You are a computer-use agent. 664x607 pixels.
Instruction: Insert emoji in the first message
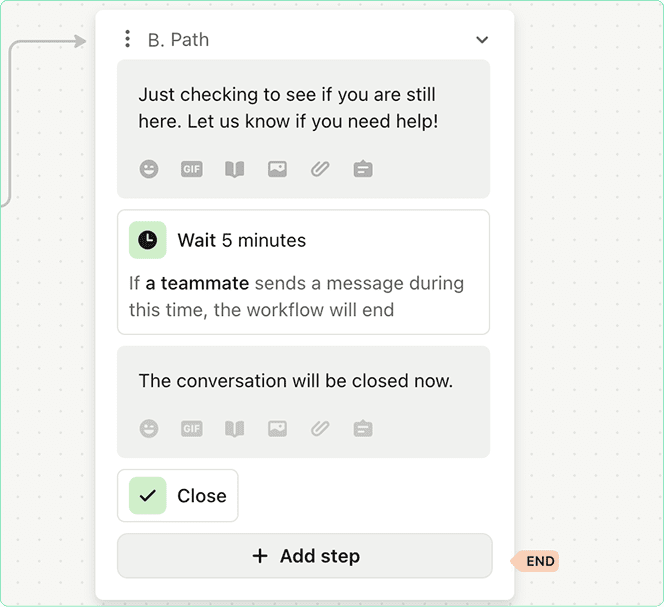(149, 169)
